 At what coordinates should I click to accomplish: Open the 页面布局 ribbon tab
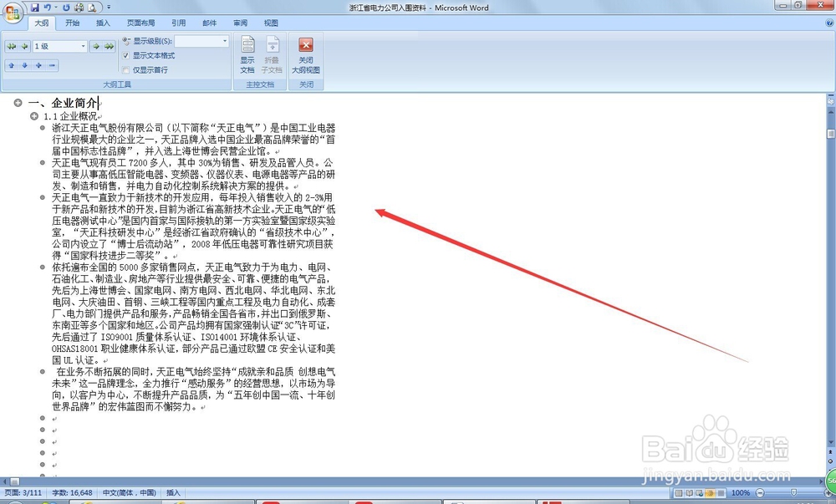[x=140, y=23]
